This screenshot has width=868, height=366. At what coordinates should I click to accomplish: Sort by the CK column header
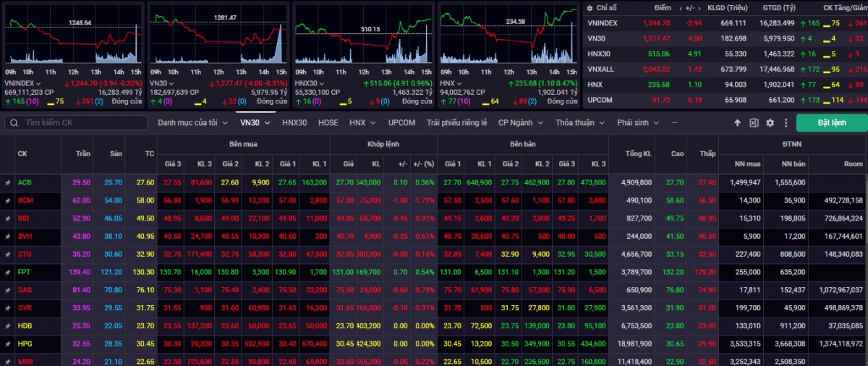(x=22, y=153)
